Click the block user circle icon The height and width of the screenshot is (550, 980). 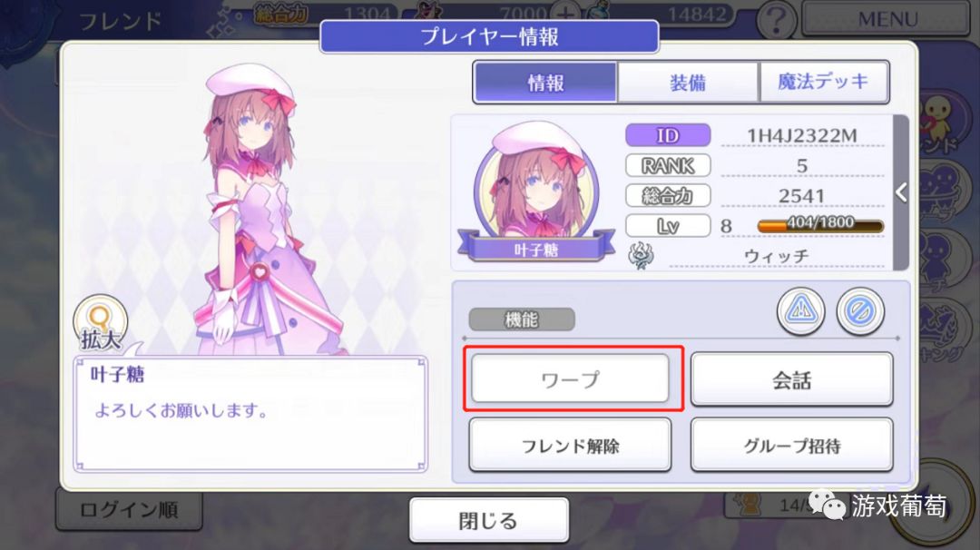click(x=860, y=310)
